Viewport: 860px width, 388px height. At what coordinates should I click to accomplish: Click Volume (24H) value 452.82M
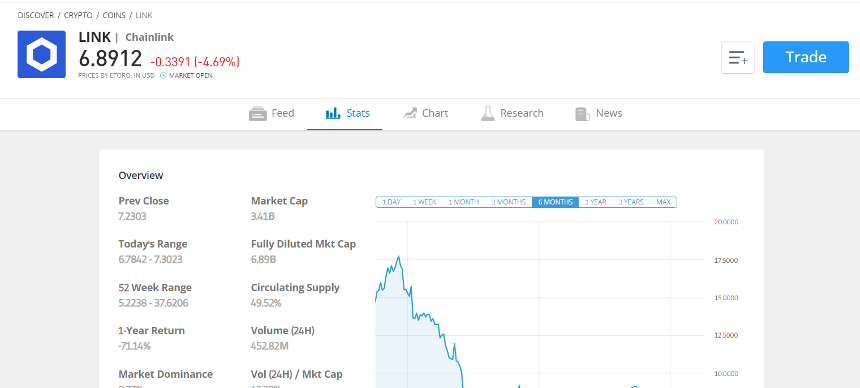[269, 346]
